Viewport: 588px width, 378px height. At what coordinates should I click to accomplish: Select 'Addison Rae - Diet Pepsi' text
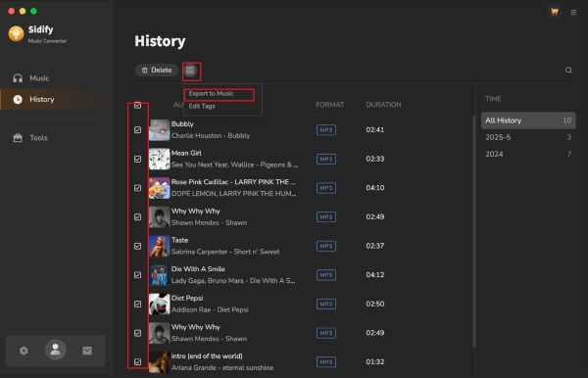(x=210, y=309)
